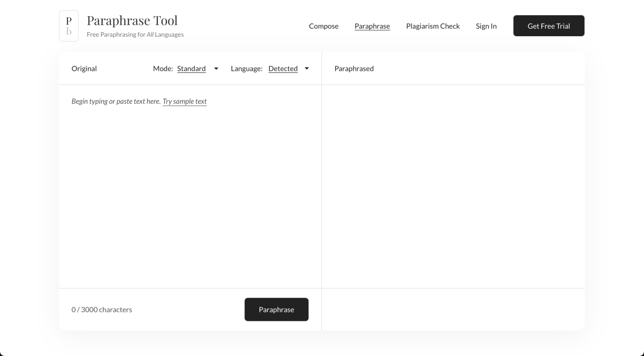The image size is (644, 356).
Task: Open the Standard mode dropdown
Action: click(191, 69)
